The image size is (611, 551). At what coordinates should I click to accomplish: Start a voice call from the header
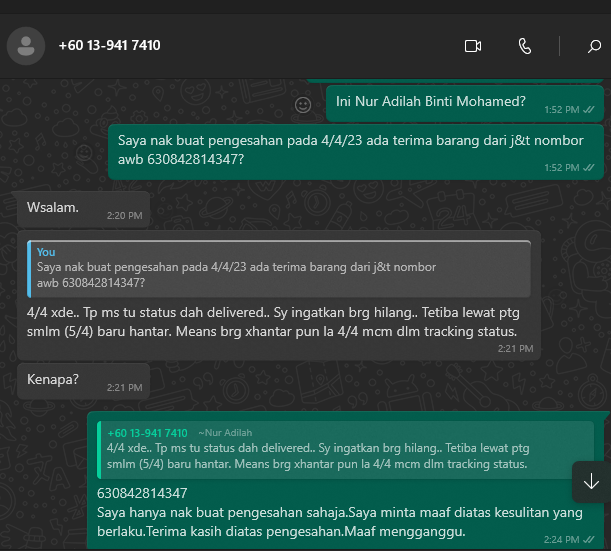(x=525, y=46)
